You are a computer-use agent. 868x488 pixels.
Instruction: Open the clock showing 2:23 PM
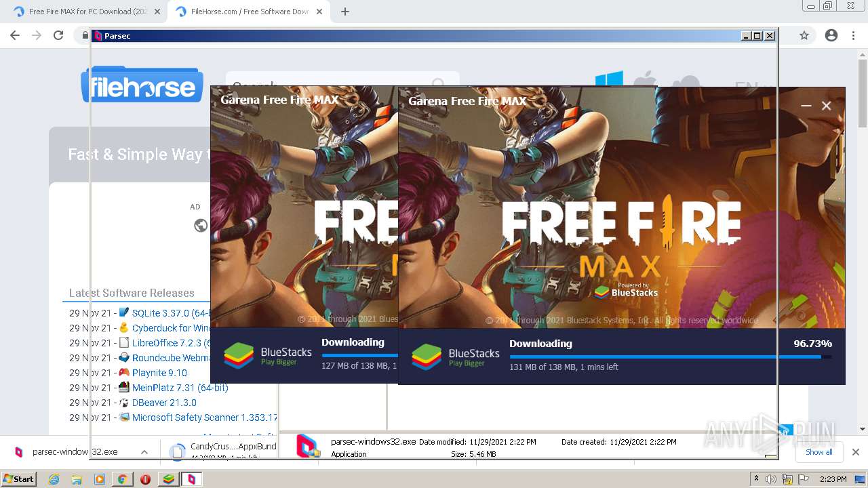tap(833, 479)
